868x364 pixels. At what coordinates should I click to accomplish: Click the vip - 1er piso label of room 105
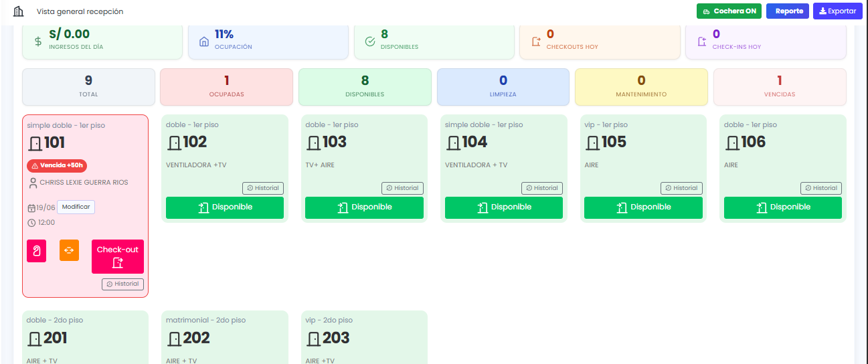[x=608, y=124]
